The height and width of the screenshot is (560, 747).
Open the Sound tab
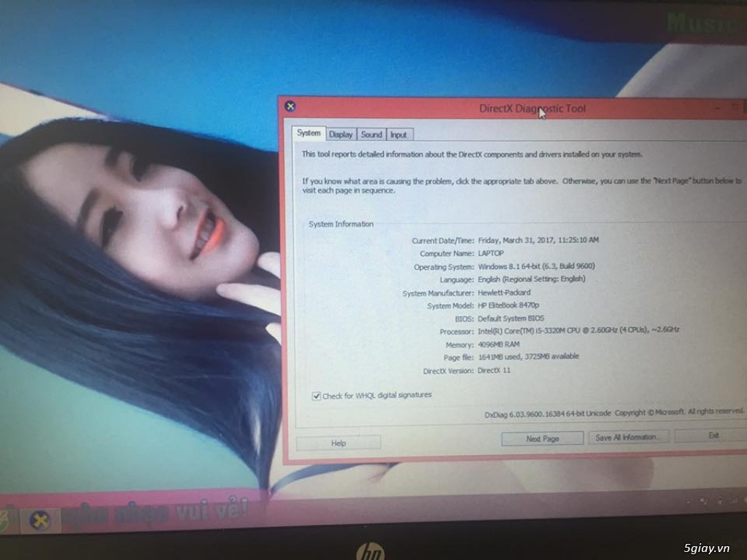pyautogui.click(x=371, y=135)
